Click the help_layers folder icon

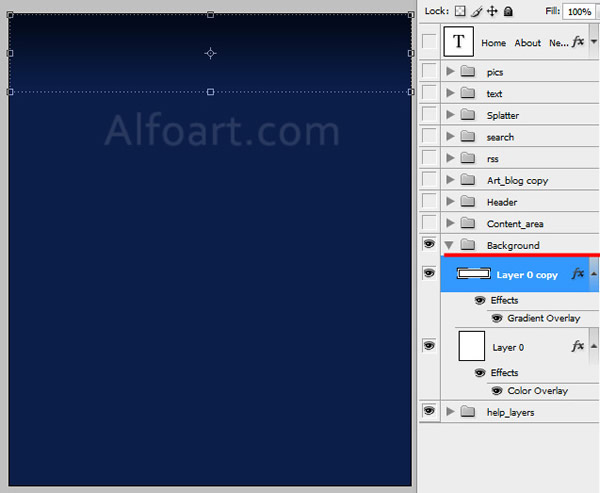coord(468,411)
